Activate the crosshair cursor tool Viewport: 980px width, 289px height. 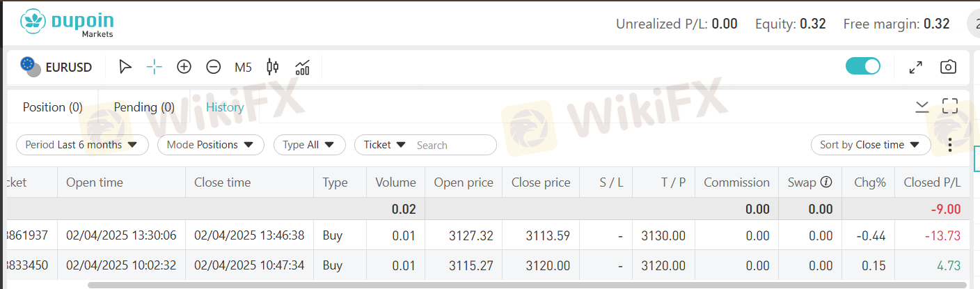155,67
